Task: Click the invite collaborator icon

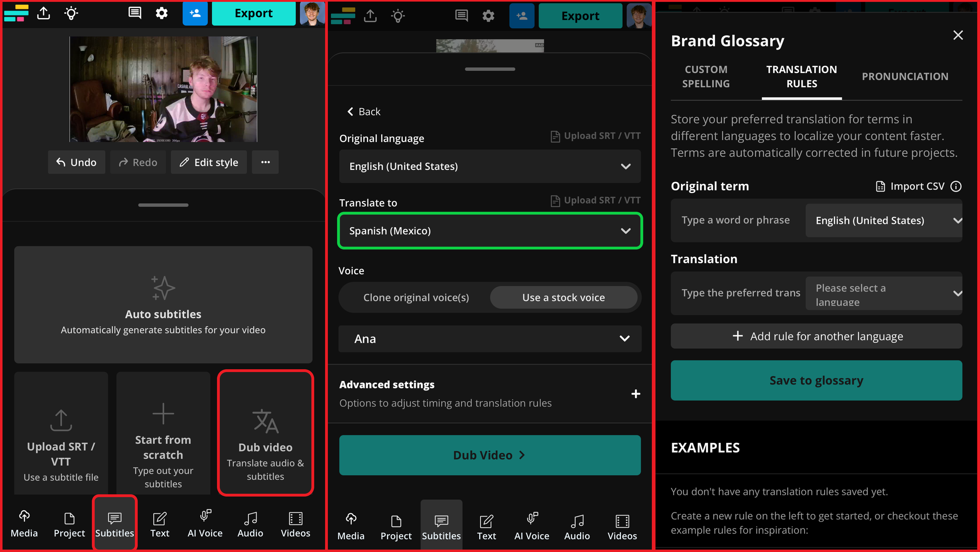Action: pos(195,13)
